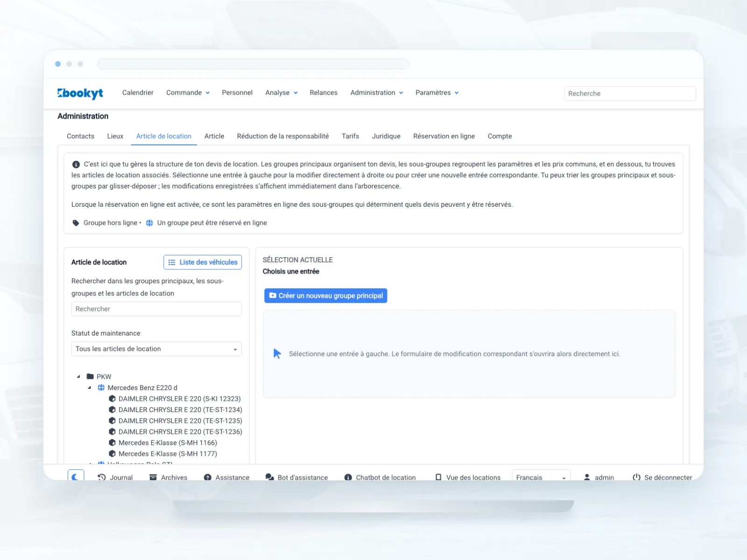Screen dimensions: 747x560
Task: Open Réservation en ligne tab
Action: pyautogui.click(x=444, y=136)
